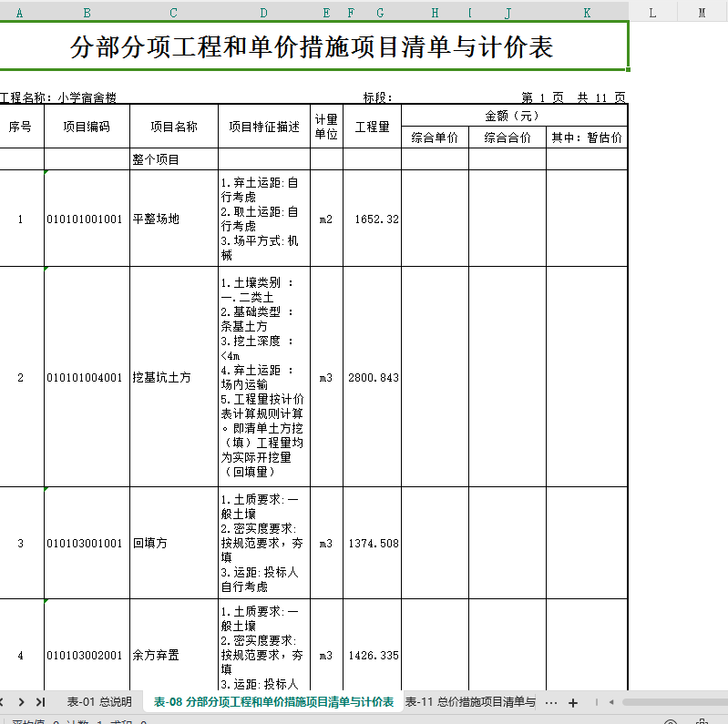Select the 项目编码 header cell
Viewport: 728px width, 724px height.
pyautogui.click(x=87, y=127)
